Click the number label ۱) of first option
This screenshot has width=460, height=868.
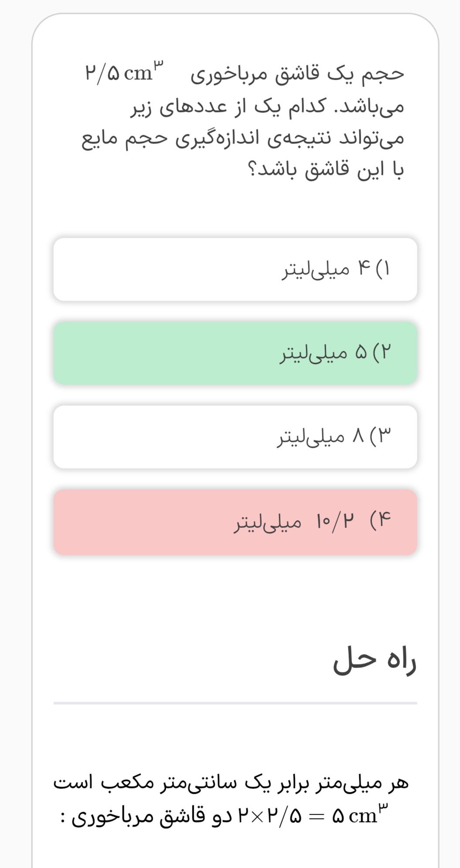click(382, 268)
